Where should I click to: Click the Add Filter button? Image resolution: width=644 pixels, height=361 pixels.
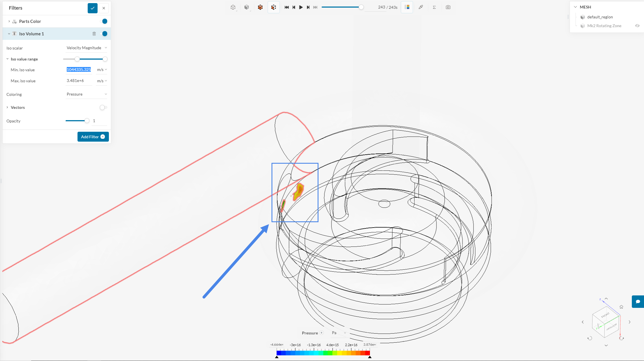coord(93,137)
